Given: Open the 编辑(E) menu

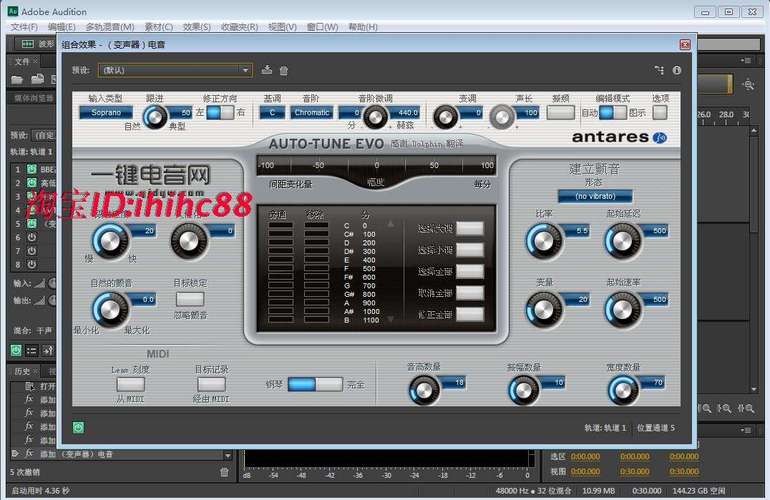Looking at the screenshot, I should point(61,27).
